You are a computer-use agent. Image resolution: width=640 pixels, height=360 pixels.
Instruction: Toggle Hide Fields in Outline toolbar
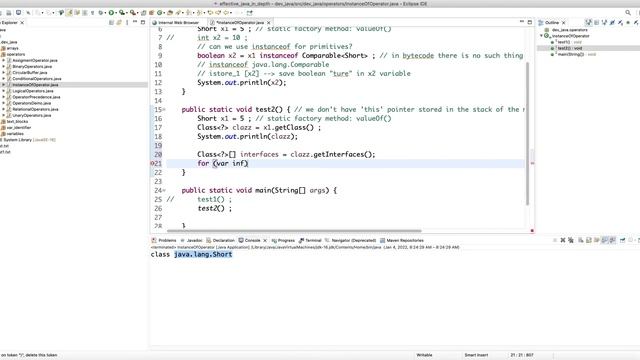[613, 22]
